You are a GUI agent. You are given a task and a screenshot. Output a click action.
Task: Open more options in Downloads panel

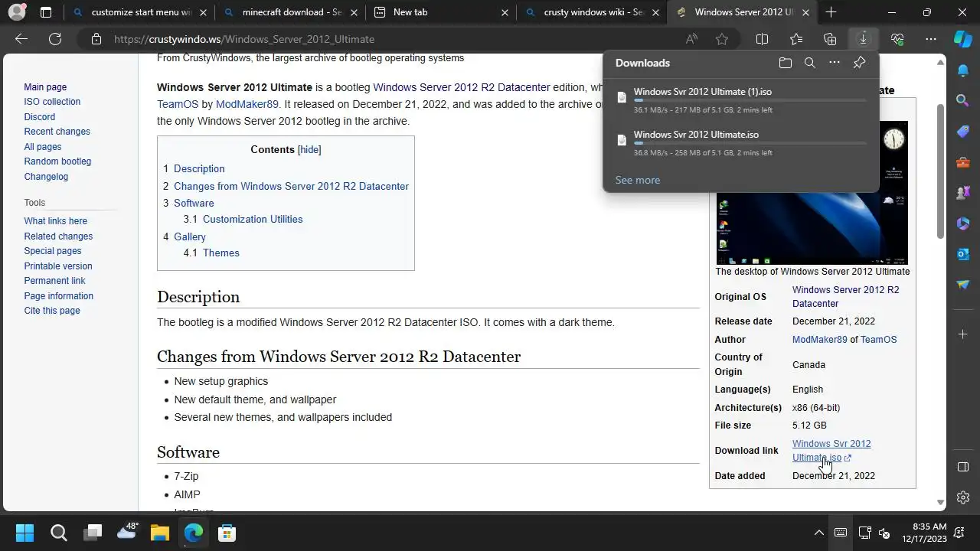[835, 63]
